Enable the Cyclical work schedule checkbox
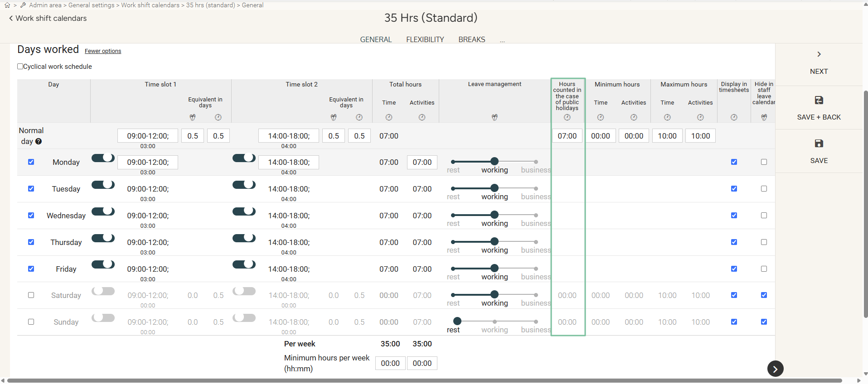The width and height of the screenshot is (868, 384). tap(20, 67)
